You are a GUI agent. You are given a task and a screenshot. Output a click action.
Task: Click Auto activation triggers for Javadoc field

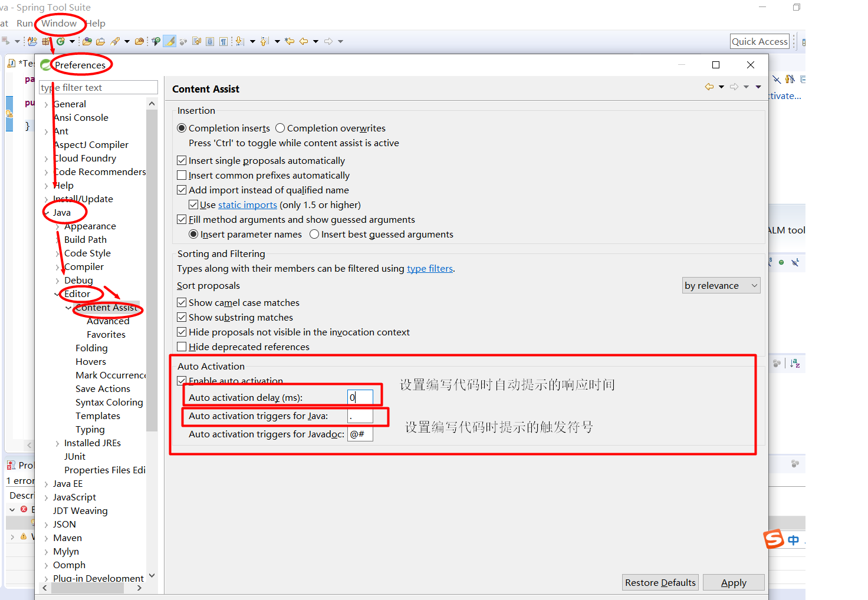[x=360, y=434]
